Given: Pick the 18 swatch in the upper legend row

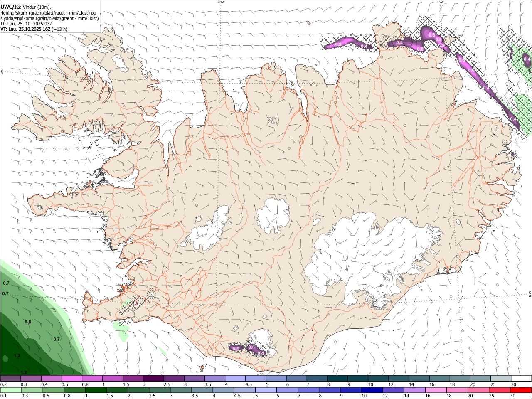Looking at the screenshot, I should click(x=461, y=378).
